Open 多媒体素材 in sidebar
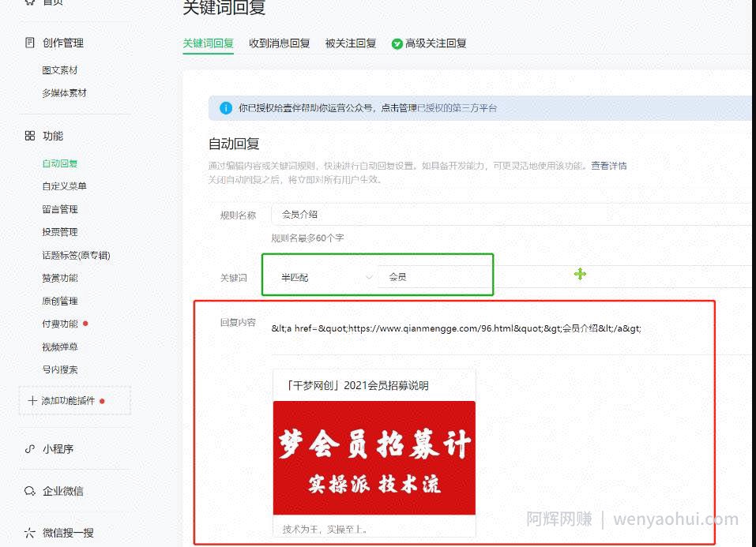The width and height of the screenshot is (756, 547). point(64,92)
